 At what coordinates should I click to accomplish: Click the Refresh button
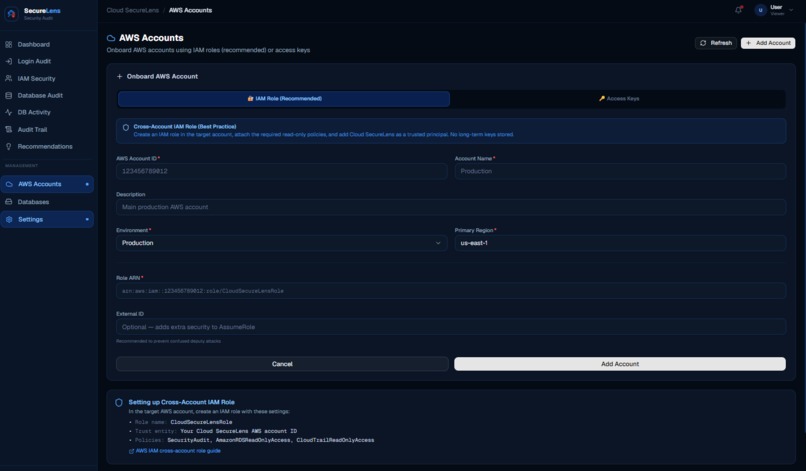point(716,43)
